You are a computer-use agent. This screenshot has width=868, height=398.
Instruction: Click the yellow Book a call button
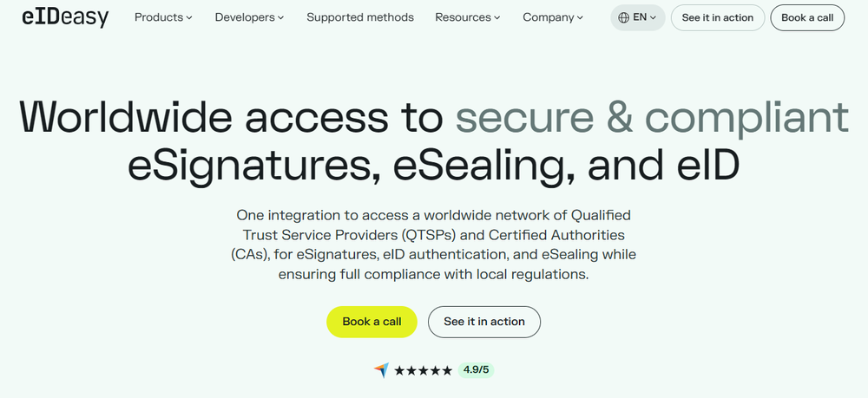[372, 322]
